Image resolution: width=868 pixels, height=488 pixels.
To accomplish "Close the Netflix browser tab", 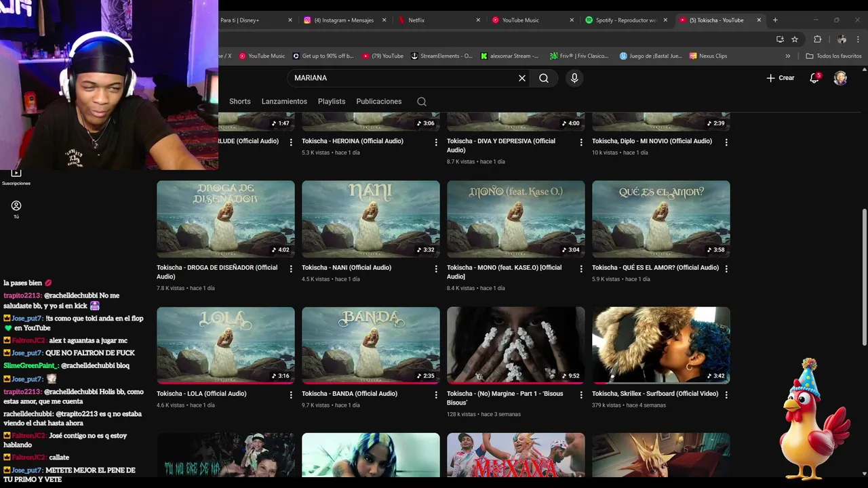I will click(478, 20).
